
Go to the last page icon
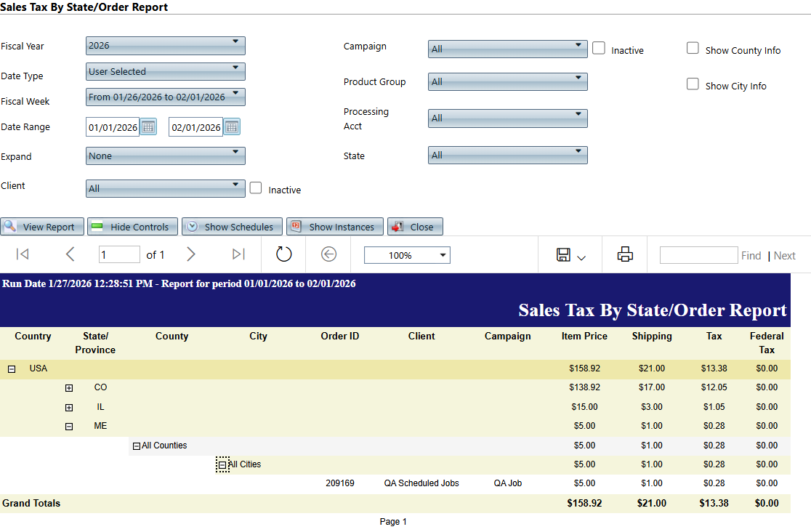click(238, 254)
